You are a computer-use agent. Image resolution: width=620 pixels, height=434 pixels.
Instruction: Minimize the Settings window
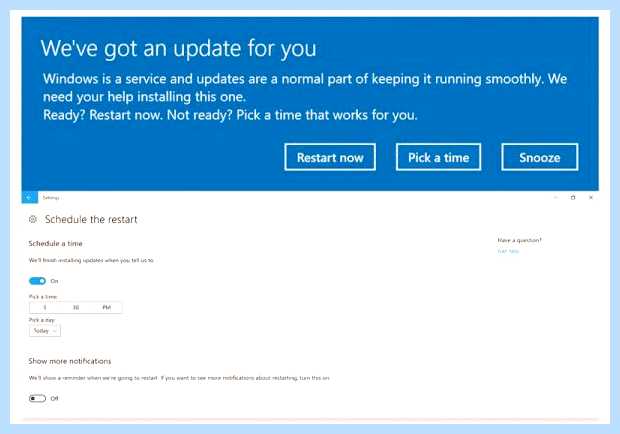coord(556,197)
